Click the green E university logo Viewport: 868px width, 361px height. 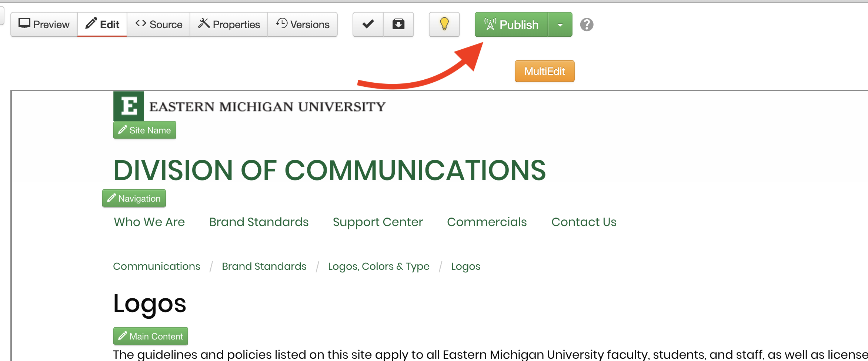click(x=128, y=106)
